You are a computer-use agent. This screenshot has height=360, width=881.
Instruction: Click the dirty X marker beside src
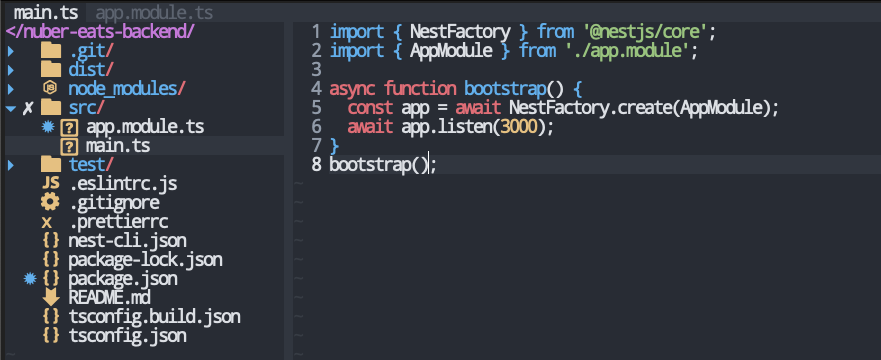pos(28,108)
